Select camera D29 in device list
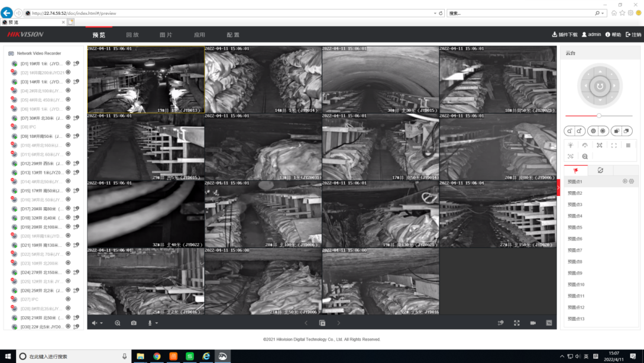This screenshot has width=644, height=363. click(41, 317)
